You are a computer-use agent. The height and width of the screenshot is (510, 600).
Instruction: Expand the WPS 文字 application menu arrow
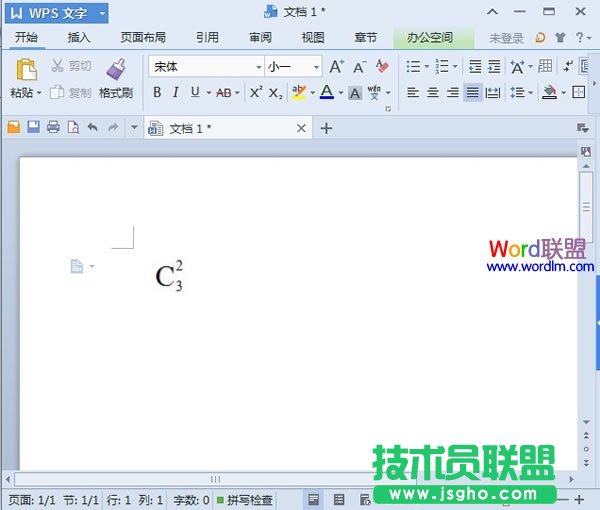(102, 14)
